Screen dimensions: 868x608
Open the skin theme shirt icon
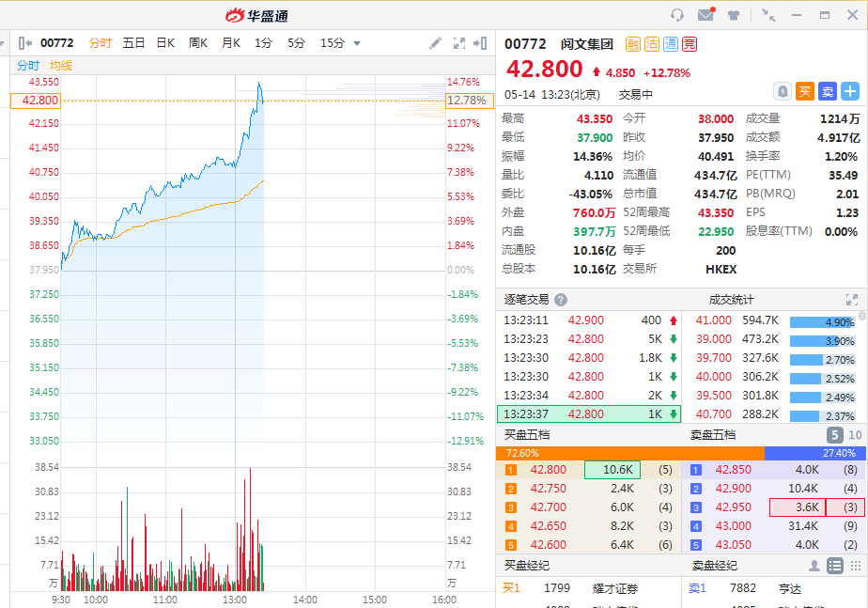click(734, 15)
